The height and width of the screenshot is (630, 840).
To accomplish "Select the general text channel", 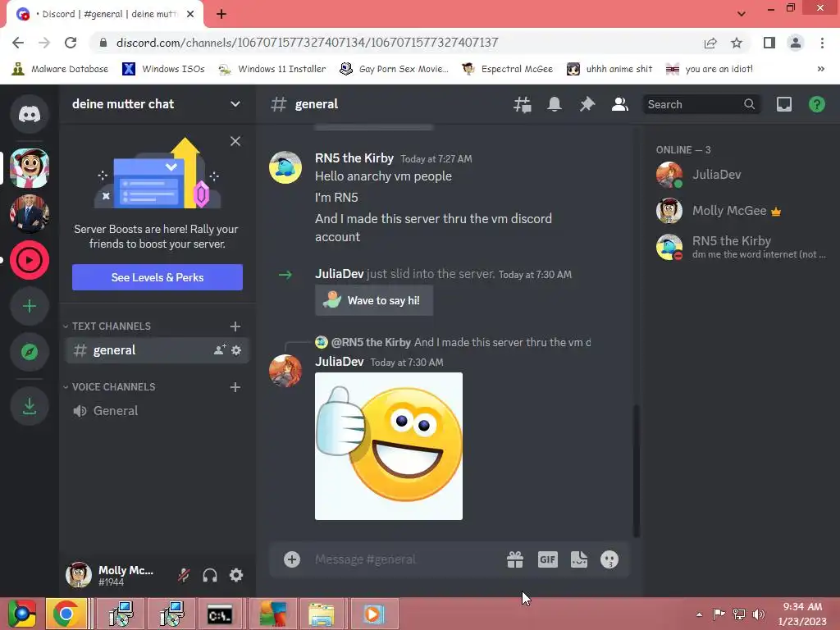I will pos(157,350).
